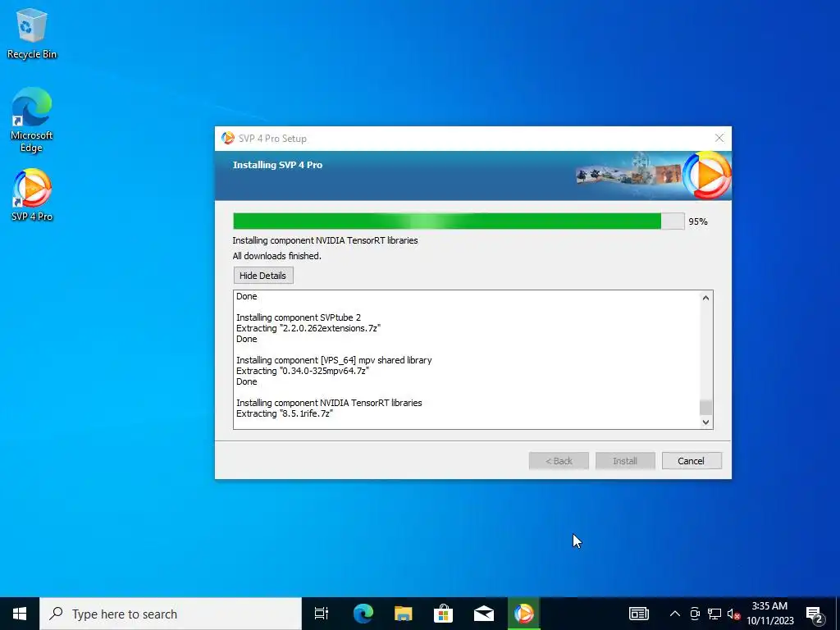Open the notification center icon

click(x=815, y=614)
